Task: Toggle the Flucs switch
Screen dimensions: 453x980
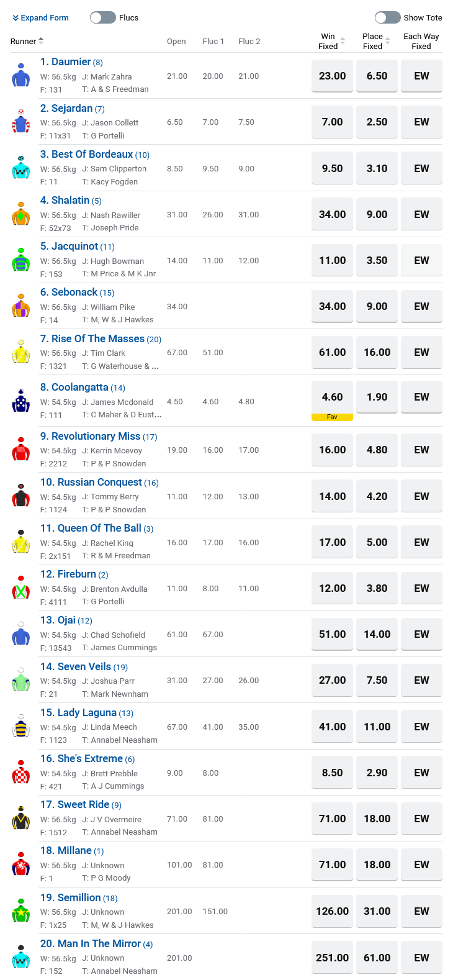Action: 103,17
